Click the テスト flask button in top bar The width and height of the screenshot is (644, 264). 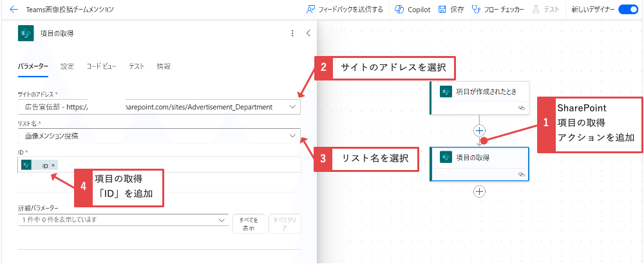[x=546, y=10]
